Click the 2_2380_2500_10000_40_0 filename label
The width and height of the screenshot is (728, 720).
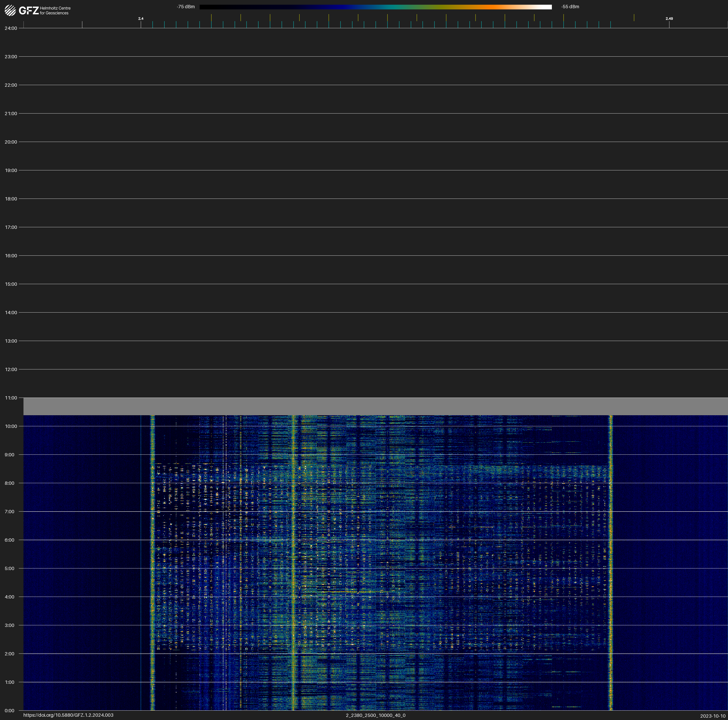(x=375, y=715)
